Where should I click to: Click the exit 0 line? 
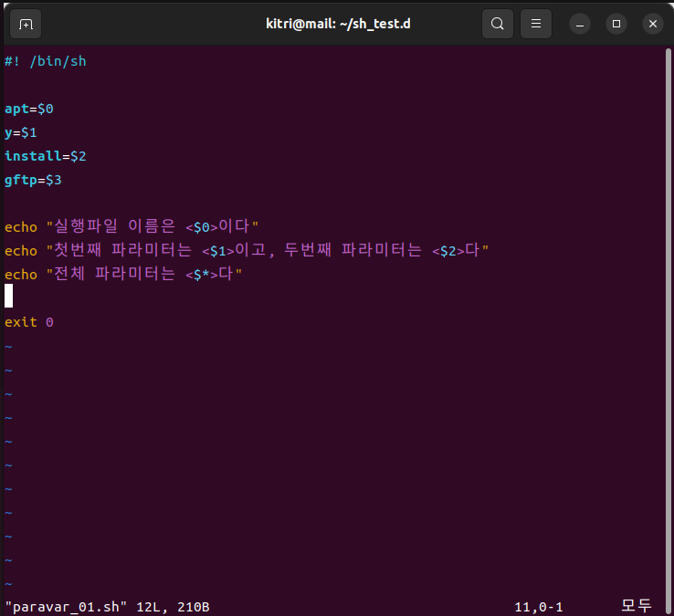pyautogui.click(x=29, y=322)
